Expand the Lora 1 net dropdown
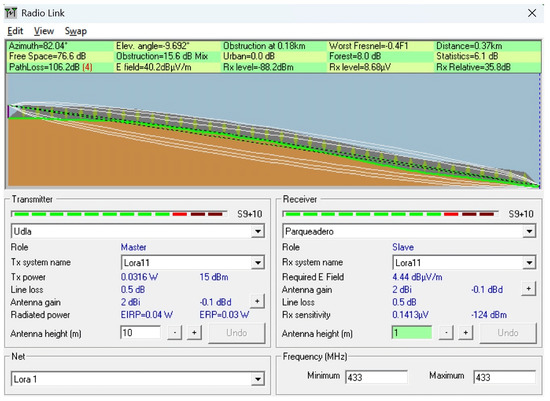Viewport: 550px width, 401px height. 258,379
